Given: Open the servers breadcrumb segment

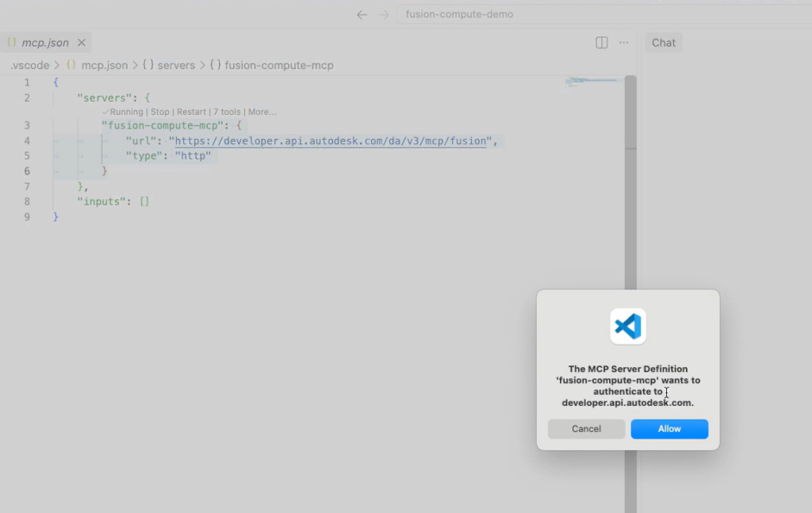Looking at the screenshot, I should pos(176,65).
